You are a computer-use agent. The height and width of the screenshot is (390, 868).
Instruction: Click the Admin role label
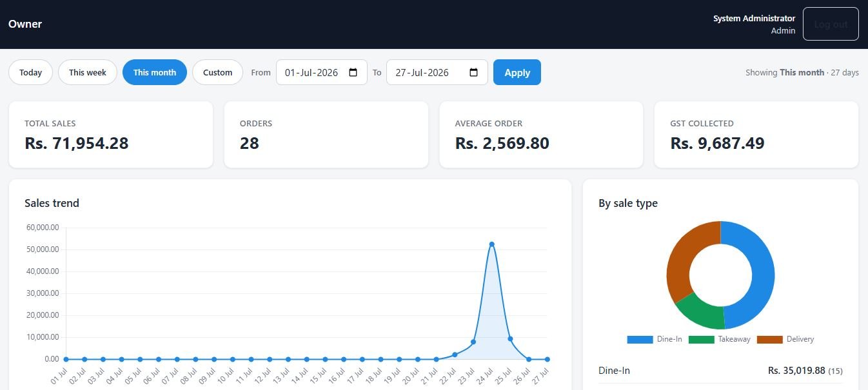click(783, 30)
